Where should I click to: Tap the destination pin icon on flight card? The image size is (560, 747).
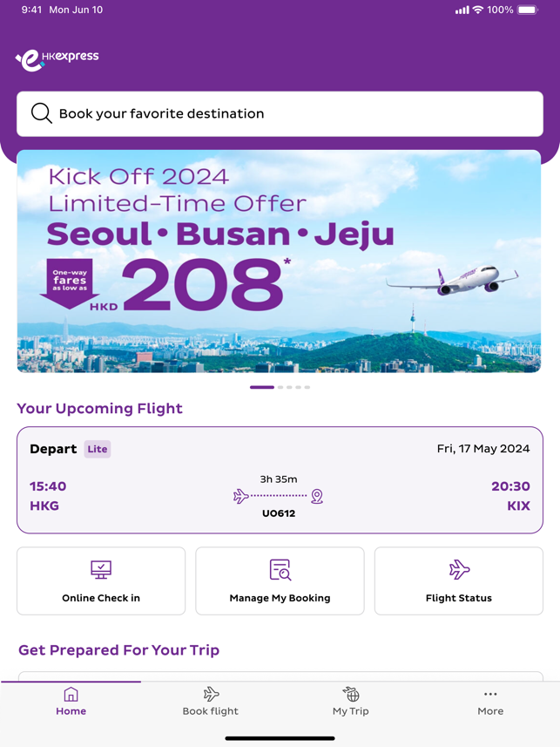[x=317, y=496]
